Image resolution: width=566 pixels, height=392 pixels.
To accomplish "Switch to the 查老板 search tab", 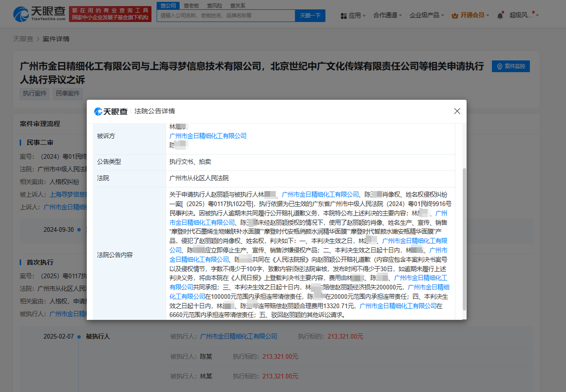I will [x=191, y=6].
